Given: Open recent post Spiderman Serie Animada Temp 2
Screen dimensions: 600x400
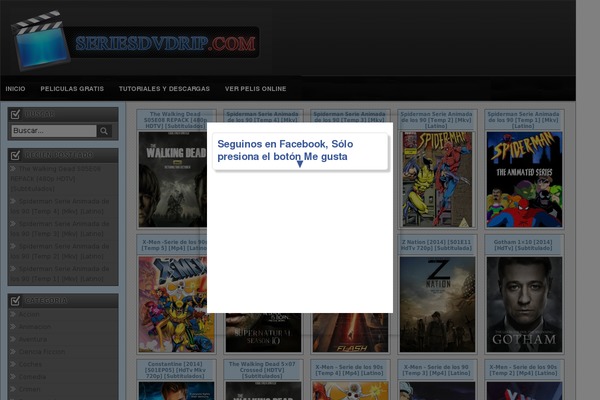Looking at the screenshot, I should point(60,251).
